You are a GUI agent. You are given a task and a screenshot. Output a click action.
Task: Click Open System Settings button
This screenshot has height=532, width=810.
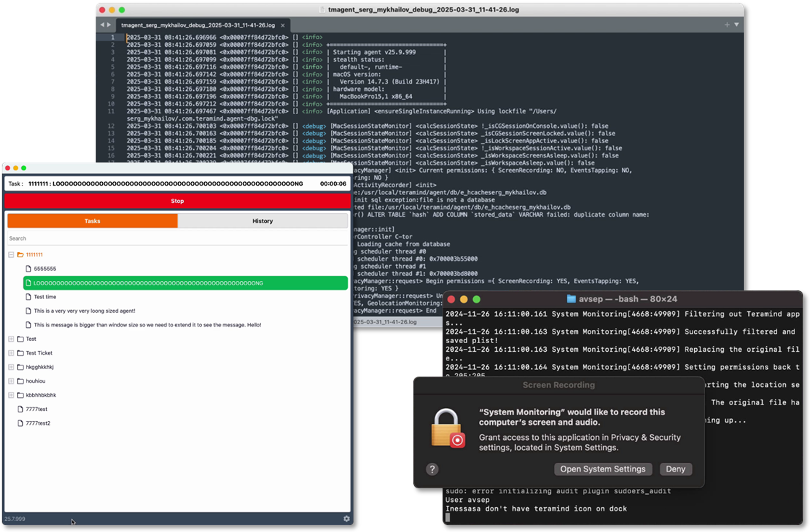coord(603,469)
